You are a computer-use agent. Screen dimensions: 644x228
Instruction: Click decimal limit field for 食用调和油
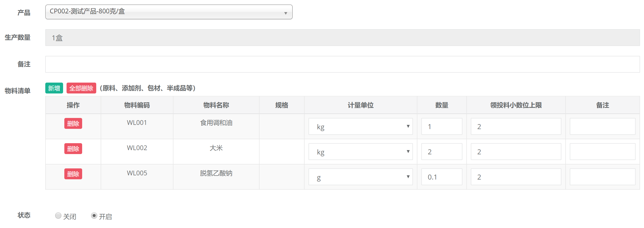point(516,127)
